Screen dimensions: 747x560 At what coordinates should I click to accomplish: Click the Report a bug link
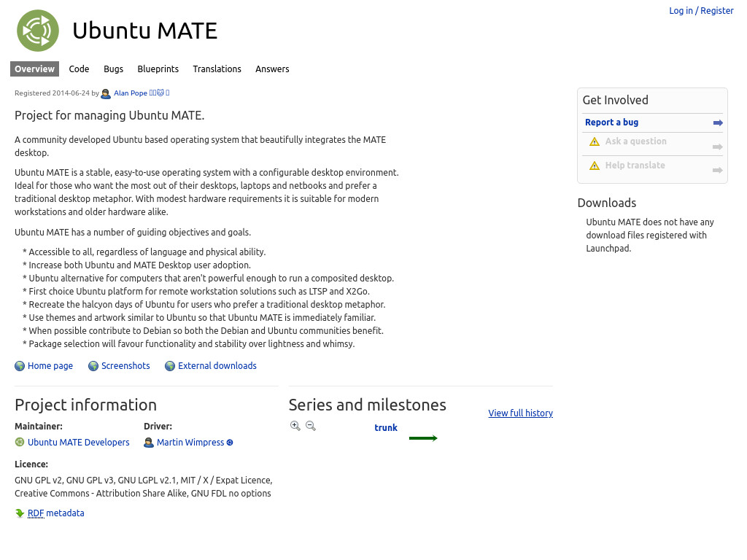tap(612, 122)
